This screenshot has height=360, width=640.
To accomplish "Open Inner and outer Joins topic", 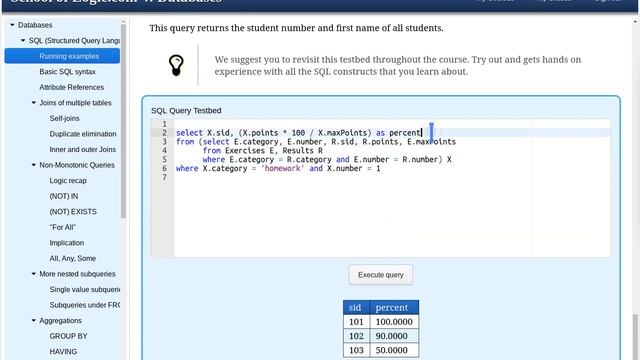I will pos(83,149).
